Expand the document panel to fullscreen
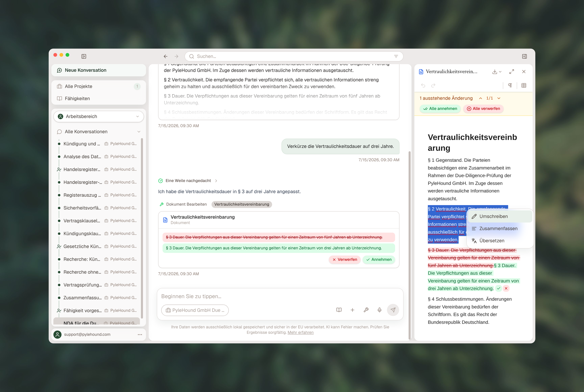The height and width of the screenshot is (392, 584). pyautogui.click(x=511, y=72)
